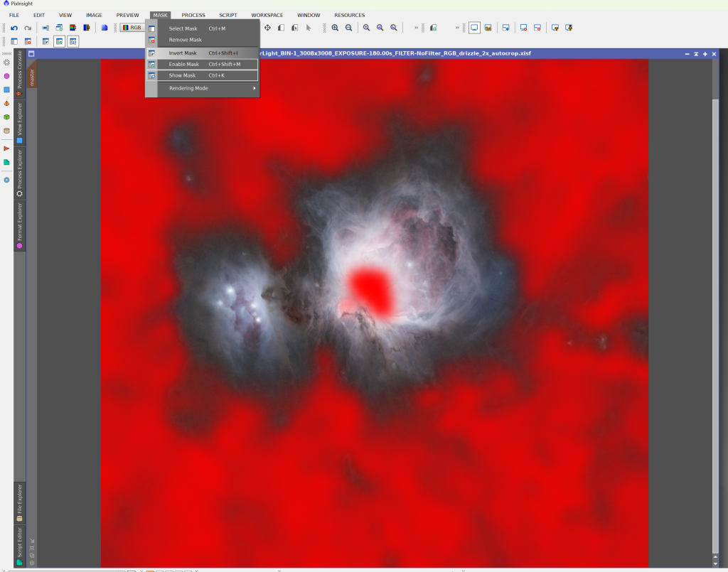Open the RGB channel display dropdown
Screen dimensions: 728x572
(132, 28)
